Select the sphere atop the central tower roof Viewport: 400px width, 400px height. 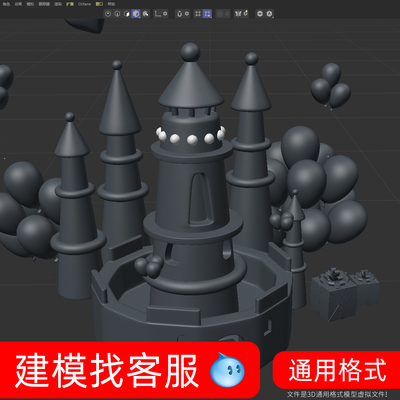coord(190,52)
